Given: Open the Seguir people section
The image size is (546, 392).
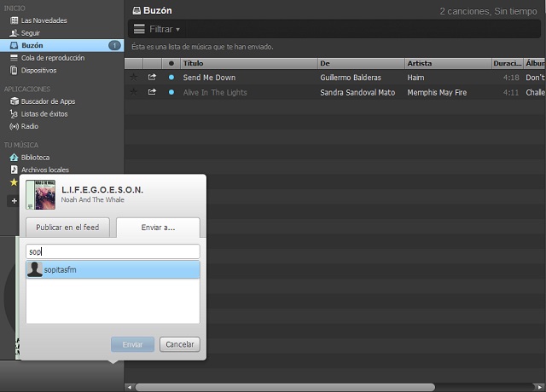Looking at the screenshot, I should [32, 32].
